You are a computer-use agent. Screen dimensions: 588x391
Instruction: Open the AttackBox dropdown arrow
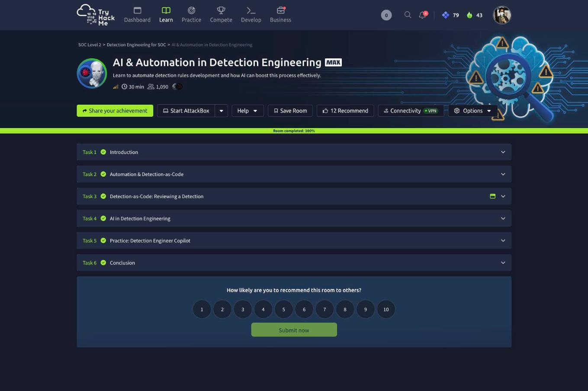pyautogui.click(x=221, y=111)
